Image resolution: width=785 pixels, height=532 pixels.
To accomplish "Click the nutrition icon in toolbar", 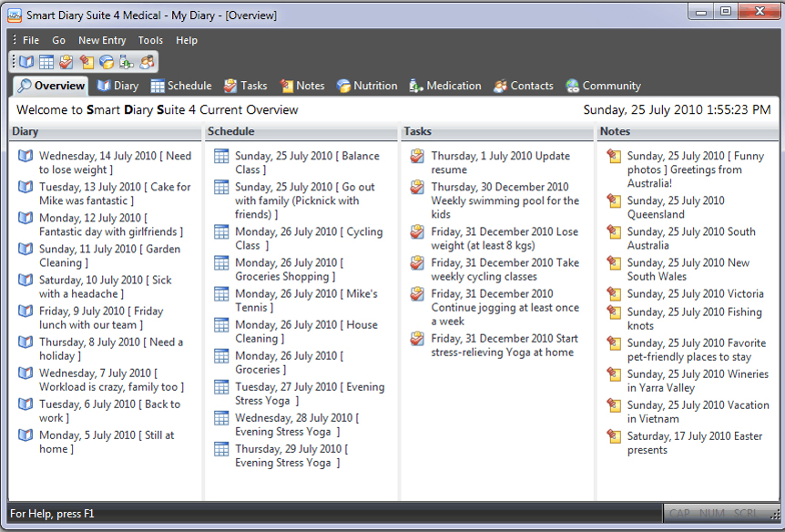I will click(107, 62).
